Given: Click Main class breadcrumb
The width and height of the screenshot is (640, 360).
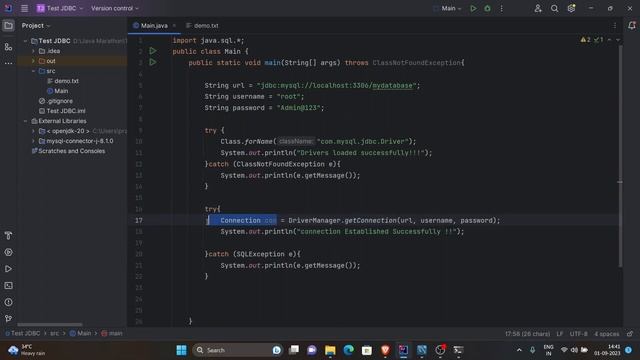Looking at the screenshot, I should coord(80,333).
